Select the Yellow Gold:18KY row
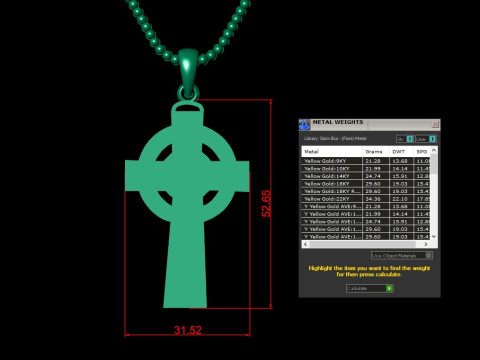 click(366, 184)
